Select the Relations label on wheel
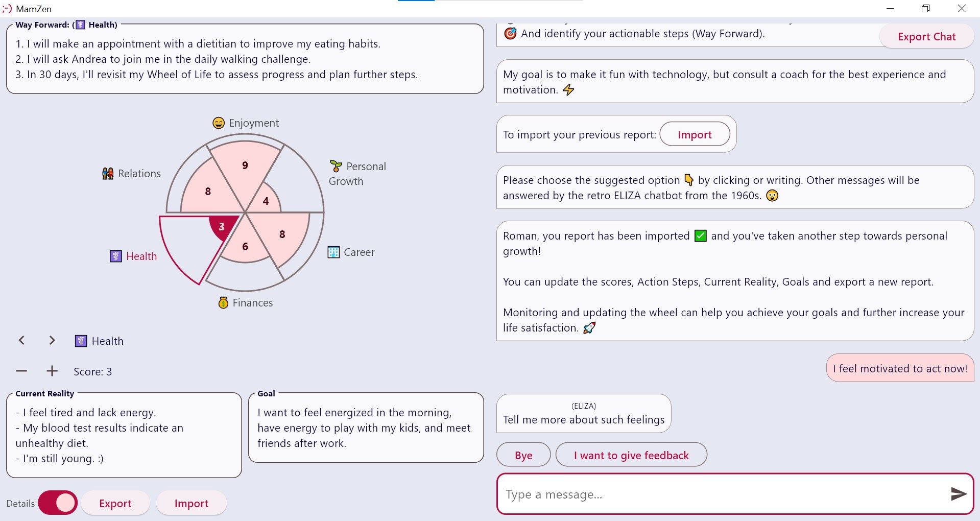Image resolution: width=980 pixels, height=521 pixels. point(132,174)
